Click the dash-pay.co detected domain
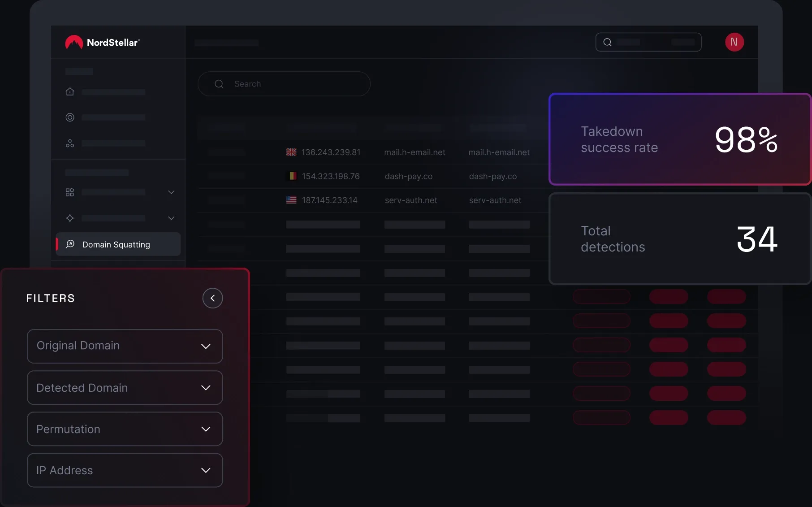The height and width of the screenshot is (507, 812). 492,177
